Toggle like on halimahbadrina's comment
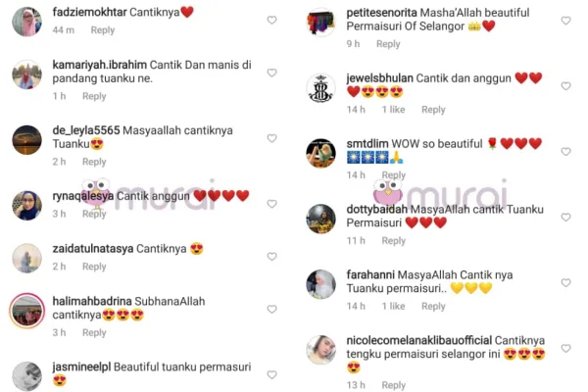The height and width of the screenshot is (392, 588). pyautogui.click(x=271, y=309)
